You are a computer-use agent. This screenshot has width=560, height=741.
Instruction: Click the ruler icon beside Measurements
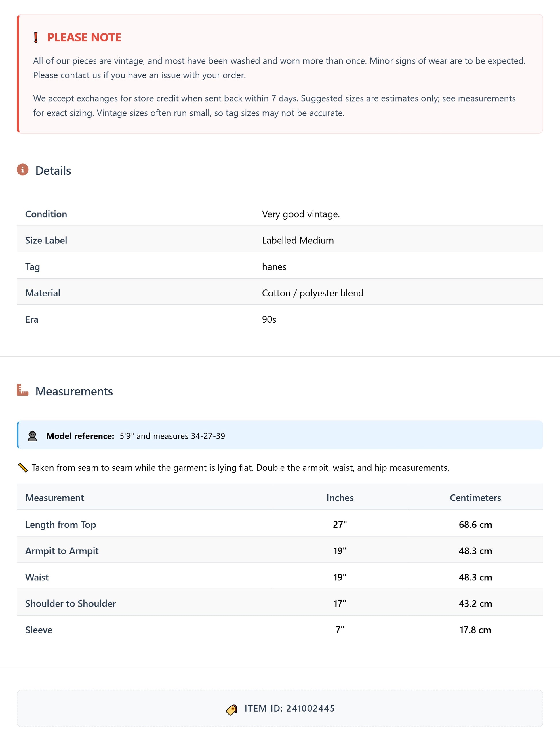(23, 390)
